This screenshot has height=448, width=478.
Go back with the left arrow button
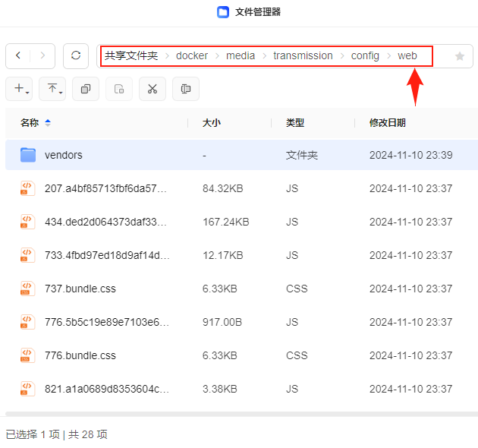(18, 56)
